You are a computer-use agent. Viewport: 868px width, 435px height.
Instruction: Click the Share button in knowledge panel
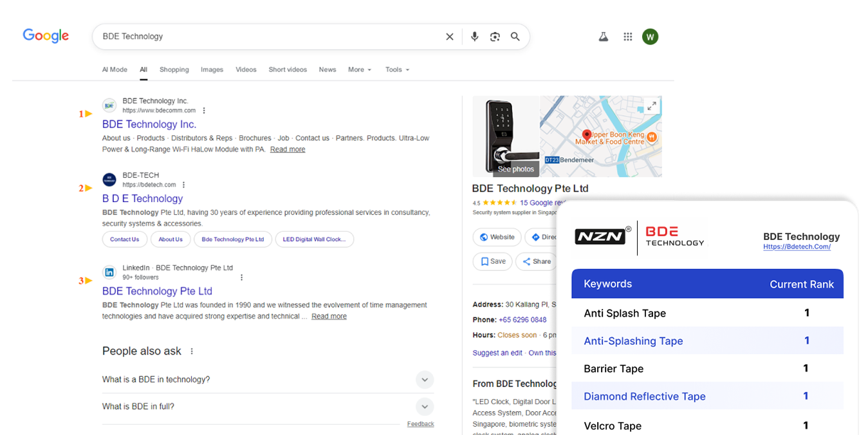click(536, 261)
